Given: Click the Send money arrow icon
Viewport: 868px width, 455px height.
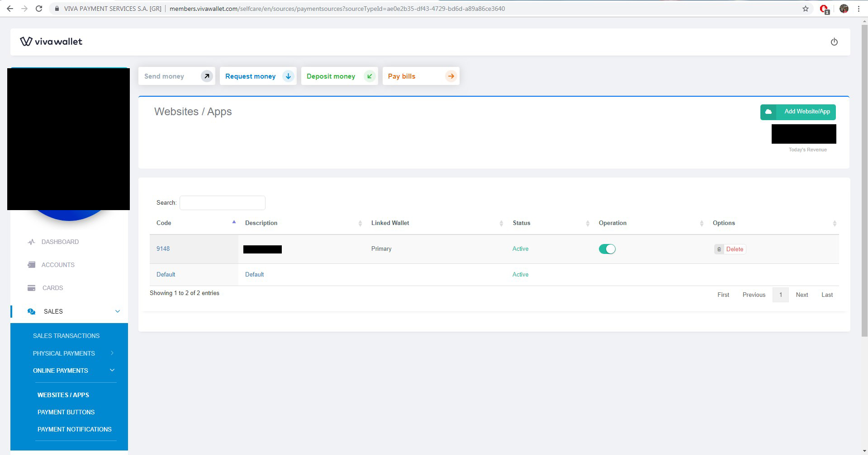Looking at the screenshot, I should coord(207,76).
